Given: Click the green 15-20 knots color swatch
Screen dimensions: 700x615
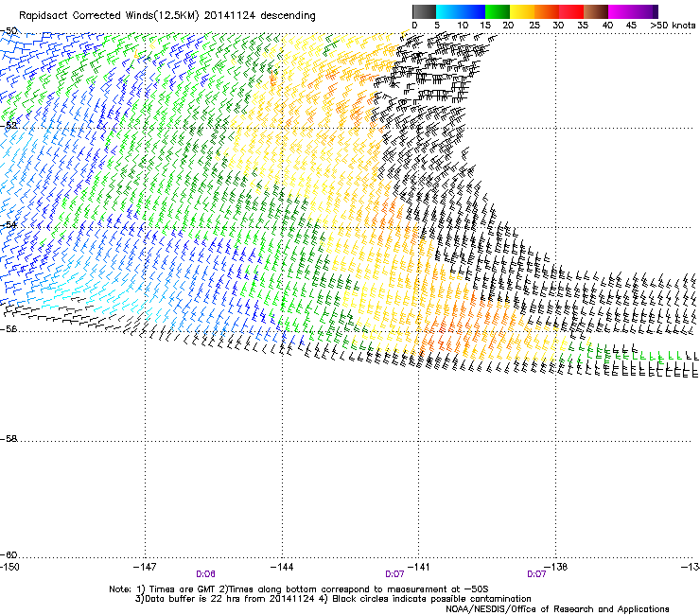Looking at the screenshot, I should [498, 11].
